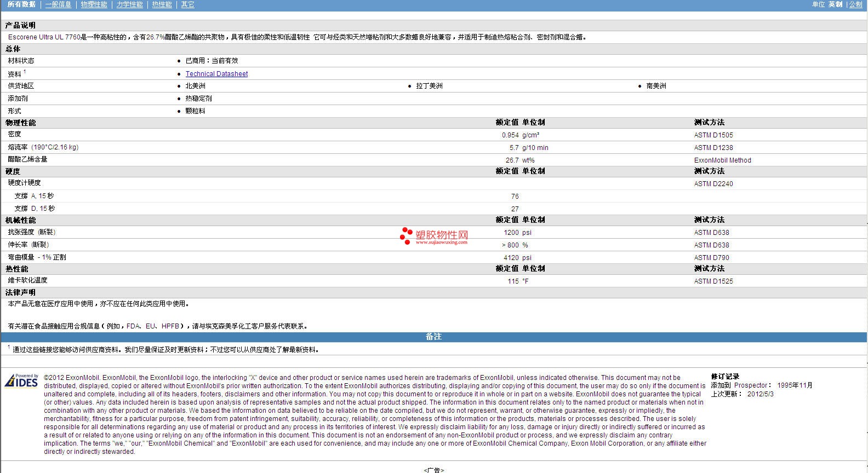
Task: Select the 硬度计硬度 property label
Action: tap(24, 183)
